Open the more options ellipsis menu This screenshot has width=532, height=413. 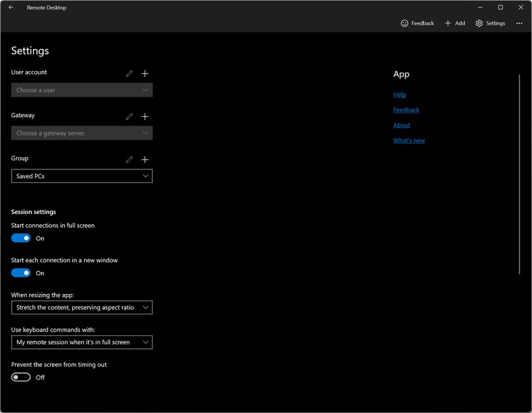click(x=519, y=23)
